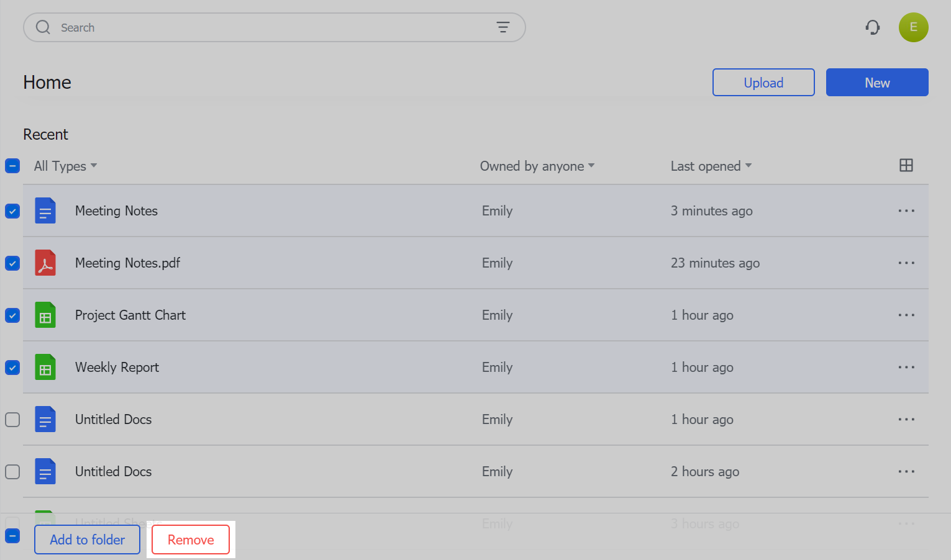Open more options for Untitled Docs opened 2 hours ago

click(906, 471)
